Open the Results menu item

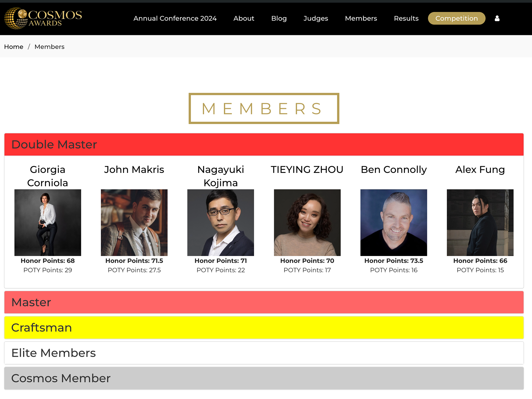(406, 18)
